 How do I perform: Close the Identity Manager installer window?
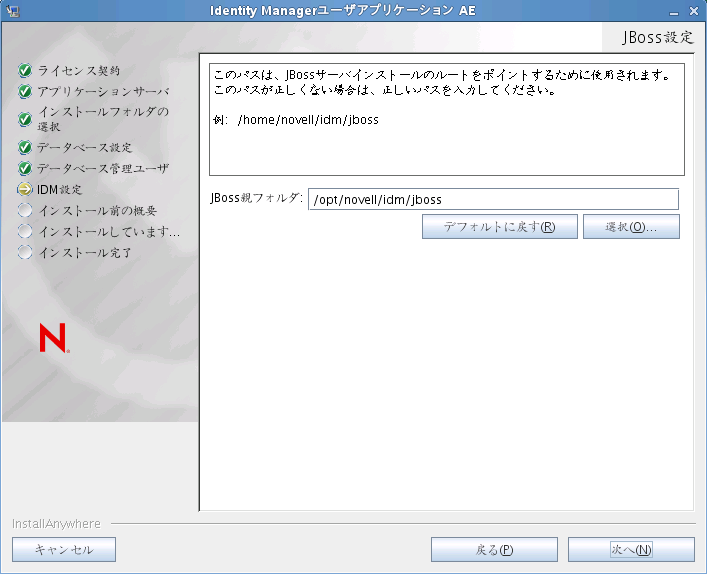[x=694, y=11]
